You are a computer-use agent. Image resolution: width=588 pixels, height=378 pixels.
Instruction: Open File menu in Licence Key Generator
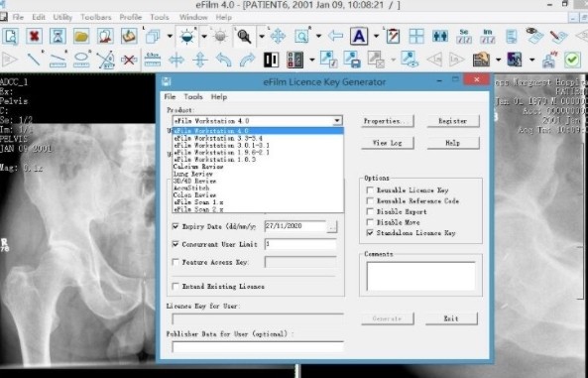170,97
